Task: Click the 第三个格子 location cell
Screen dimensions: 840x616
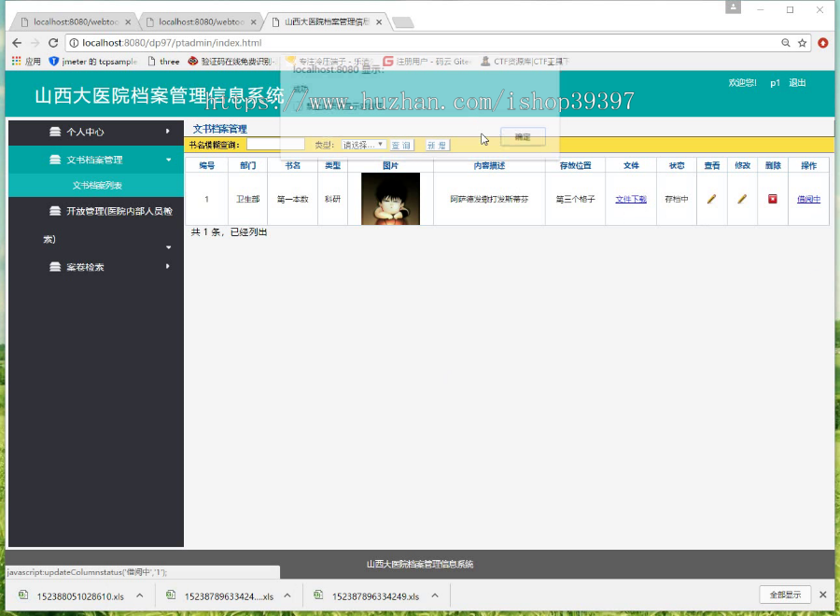Action: [x=575, y=199]
